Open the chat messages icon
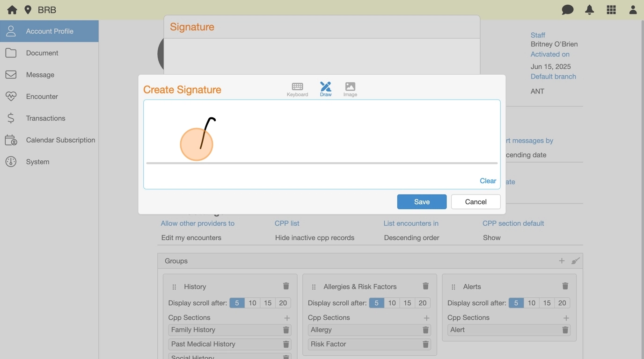Image resolution: width=644 pixels, height=359 pixels. 567,10
